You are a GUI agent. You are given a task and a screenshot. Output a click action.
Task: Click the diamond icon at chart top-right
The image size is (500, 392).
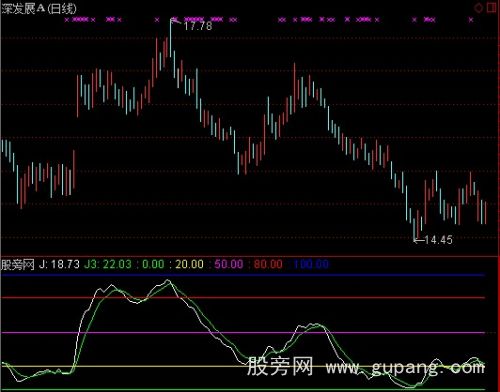pos(478,8)
